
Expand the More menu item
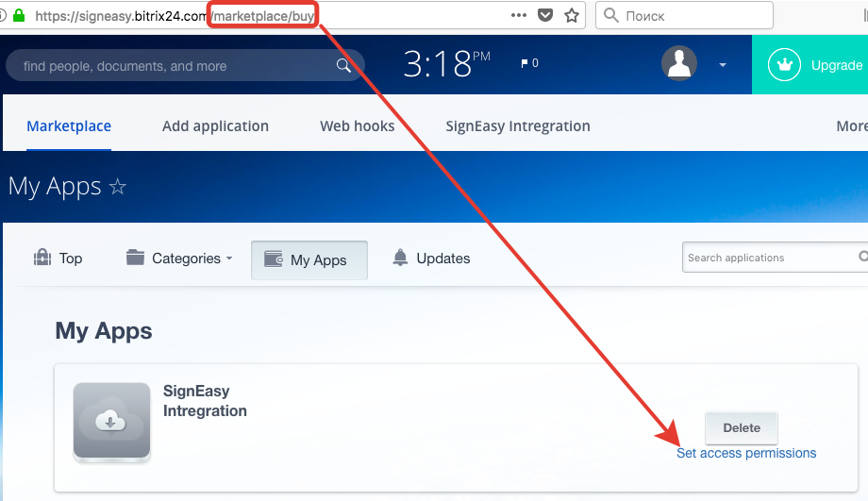click(852, 126)
